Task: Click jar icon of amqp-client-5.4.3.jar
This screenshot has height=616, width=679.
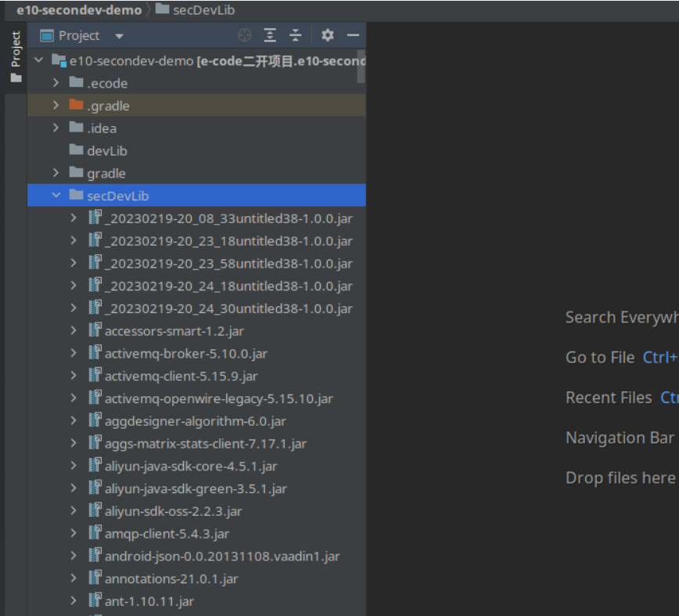Action: tap(95, 532)
